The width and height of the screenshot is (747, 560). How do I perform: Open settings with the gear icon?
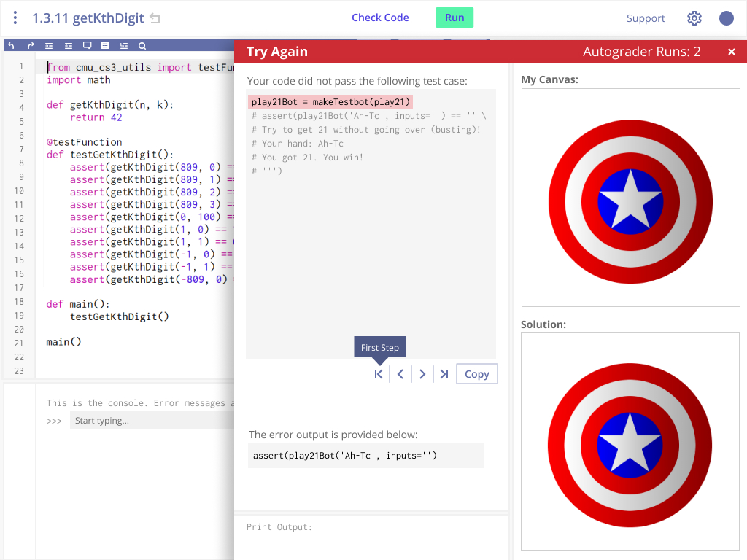(694, 18)
